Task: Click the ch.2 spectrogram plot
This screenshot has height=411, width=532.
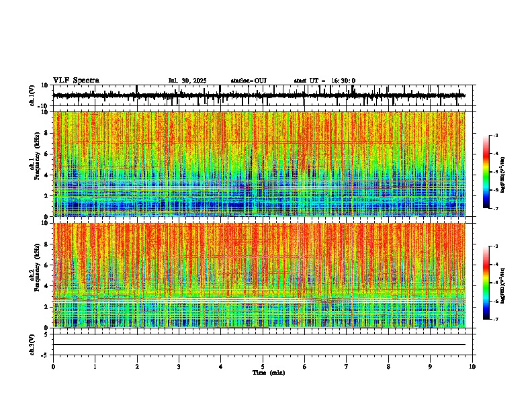Action: (x=259, y=275)
